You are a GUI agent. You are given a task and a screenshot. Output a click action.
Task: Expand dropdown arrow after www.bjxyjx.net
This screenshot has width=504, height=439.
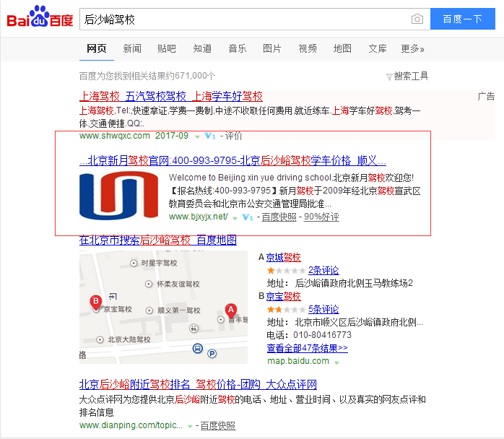[235, 218]
